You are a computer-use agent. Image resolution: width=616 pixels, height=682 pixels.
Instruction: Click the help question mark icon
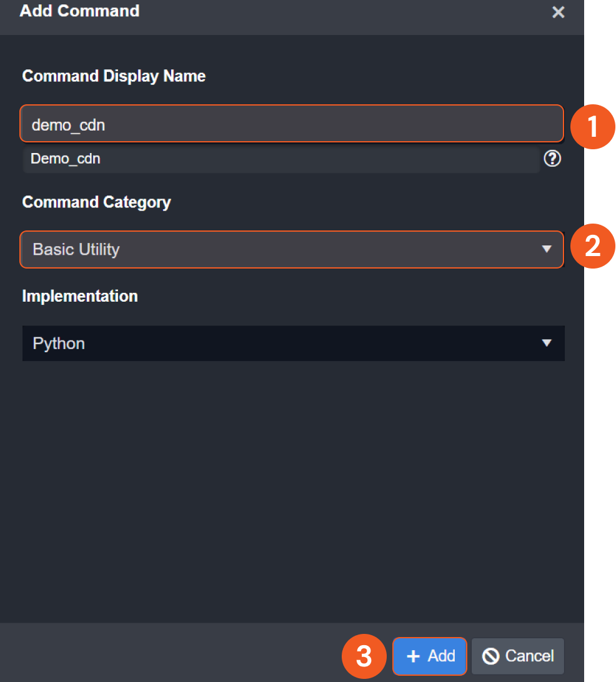(x=552, y=159)
